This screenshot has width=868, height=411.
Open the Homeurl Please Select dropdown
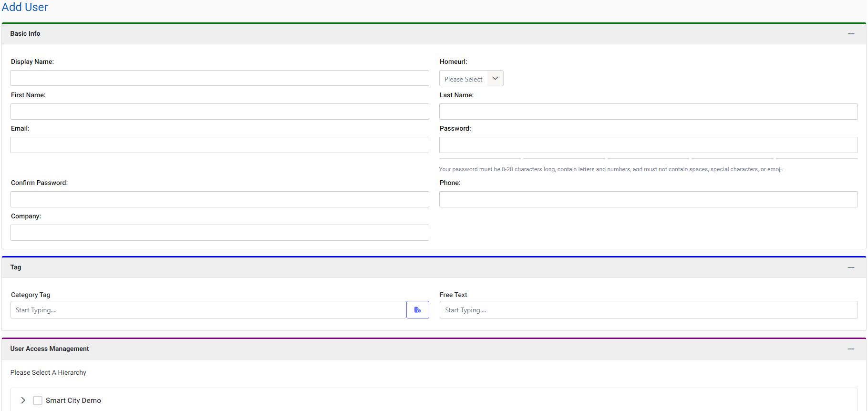(471, 79)
